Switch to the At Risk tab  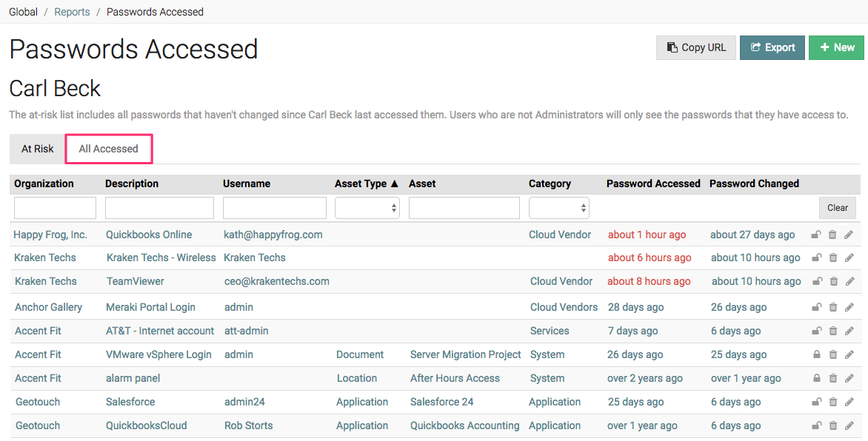pos(36,149)
